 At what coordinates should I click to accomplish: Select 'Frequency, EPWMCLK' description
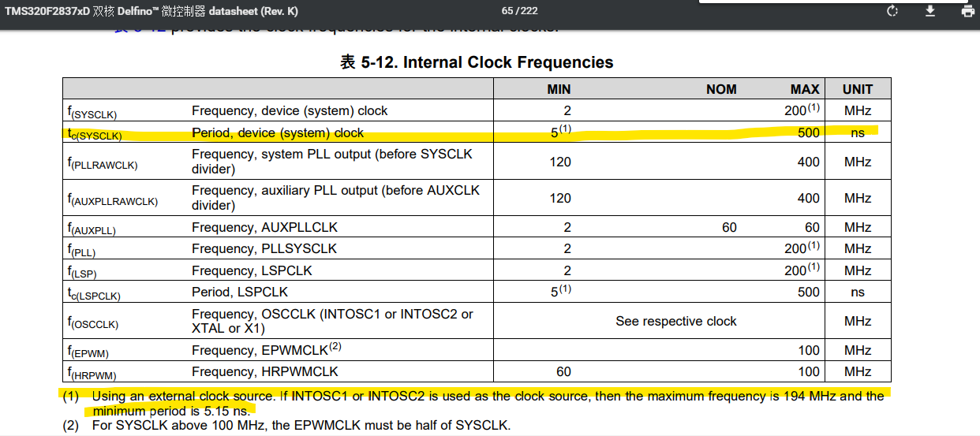tap(267, 349)
